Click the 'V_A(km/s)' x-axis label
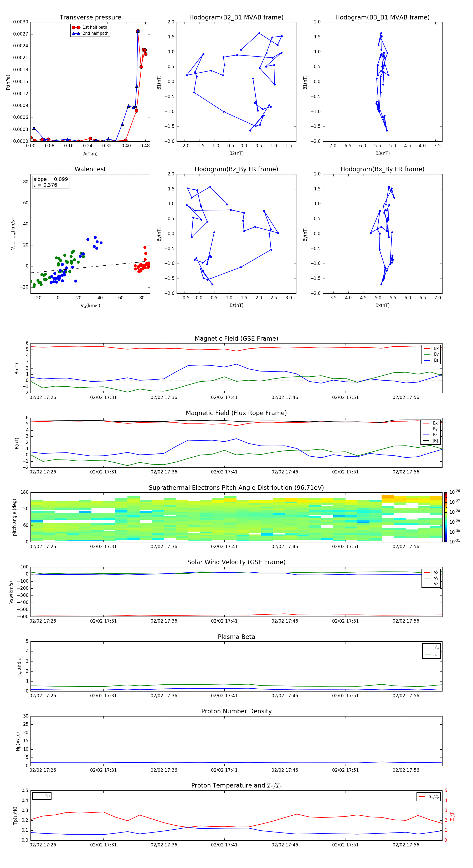Viewport: 473px width, 868px height. pyautogui.click(x=90, y=306)
